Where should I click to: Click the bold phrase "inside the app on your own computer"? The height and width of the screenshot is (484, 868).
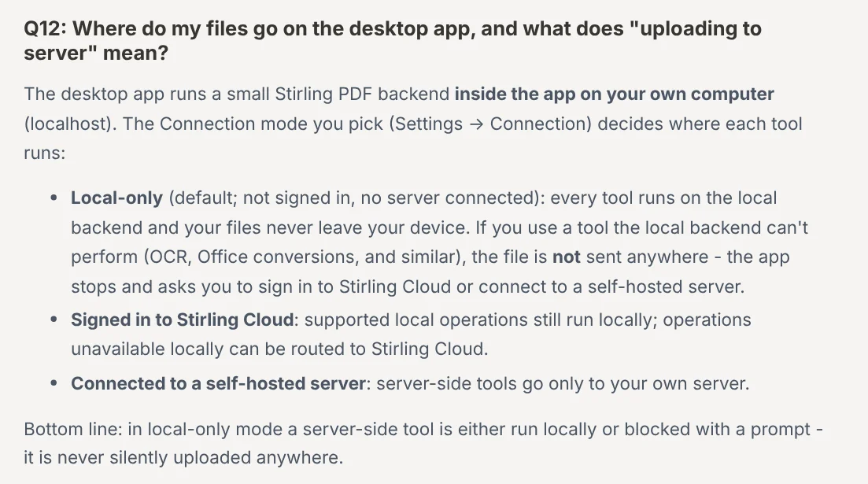click(x=614, y=94)
